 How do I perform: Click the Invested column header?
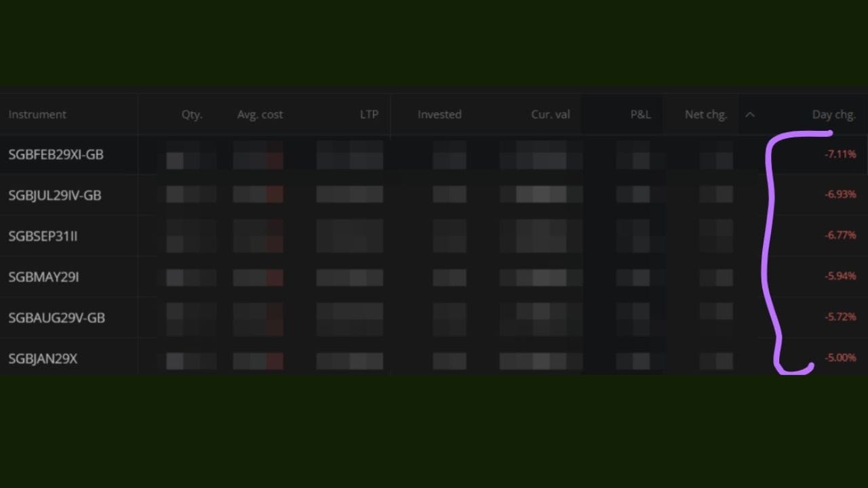(x=439, y=115)
